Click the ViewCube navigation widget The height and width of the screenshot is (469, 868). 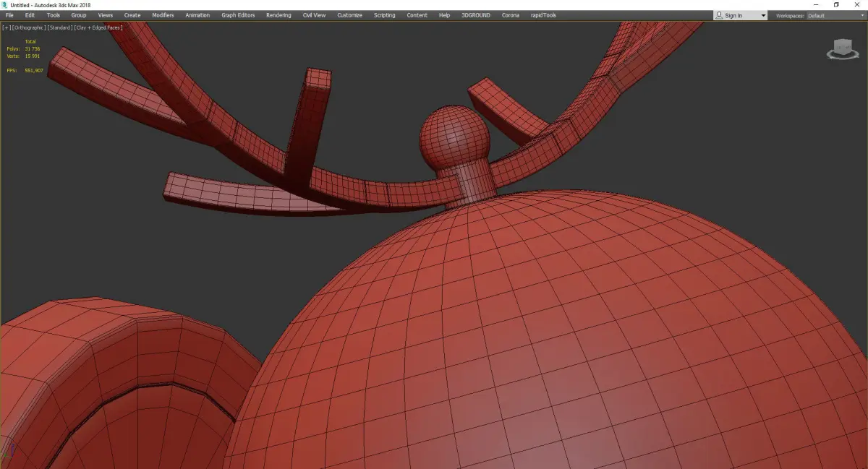coord(842,51)
